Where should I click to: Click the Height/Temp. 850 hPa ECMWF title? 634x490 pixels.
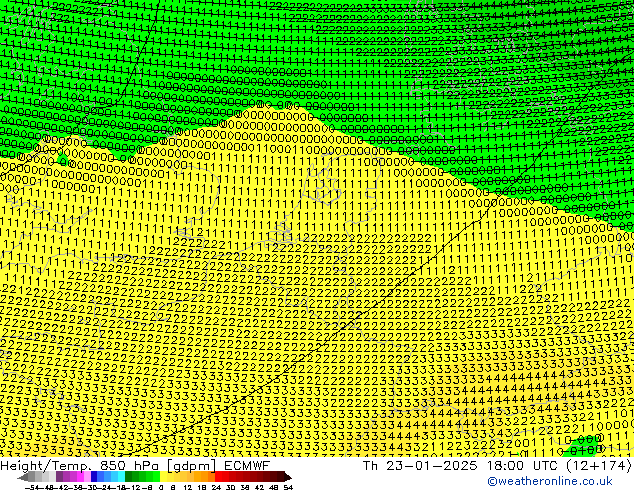135,466
